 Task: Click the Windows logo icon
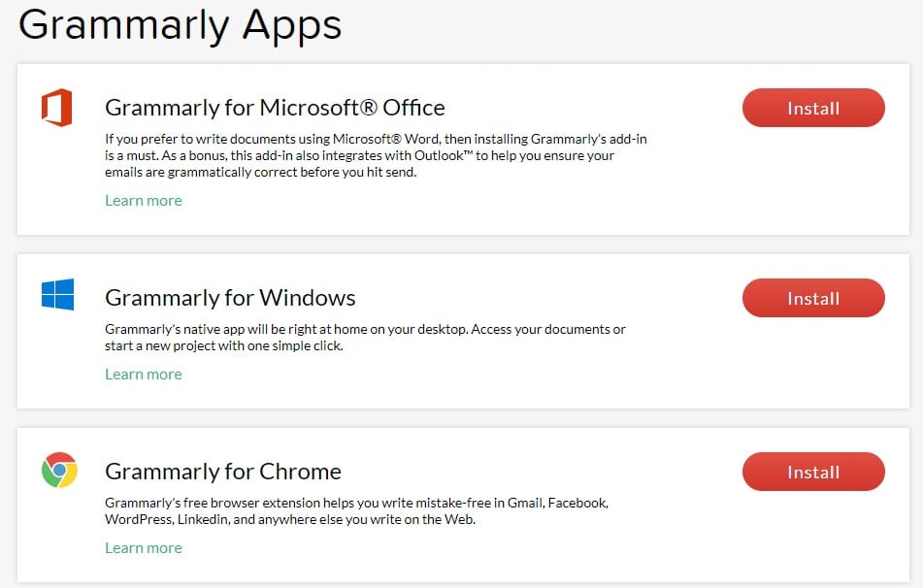pyautogui.click(x=57, y=294)
